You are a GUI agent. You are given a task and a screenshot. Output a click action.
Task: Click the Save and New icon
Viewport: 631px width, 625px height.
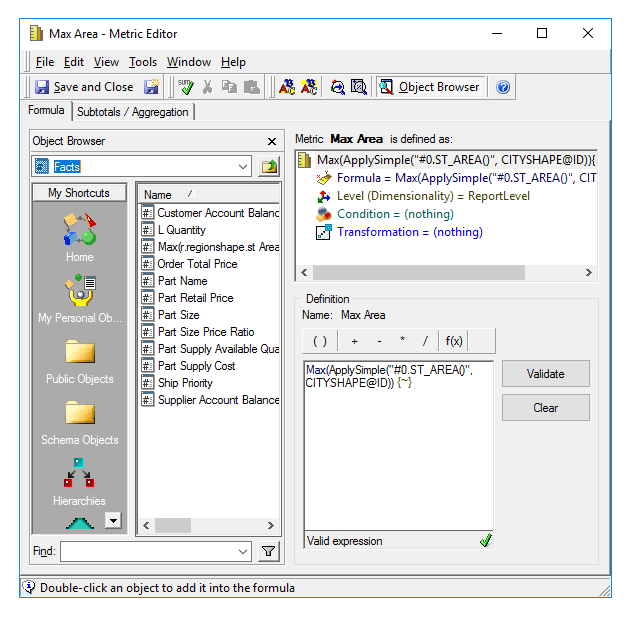coord(152,87)
